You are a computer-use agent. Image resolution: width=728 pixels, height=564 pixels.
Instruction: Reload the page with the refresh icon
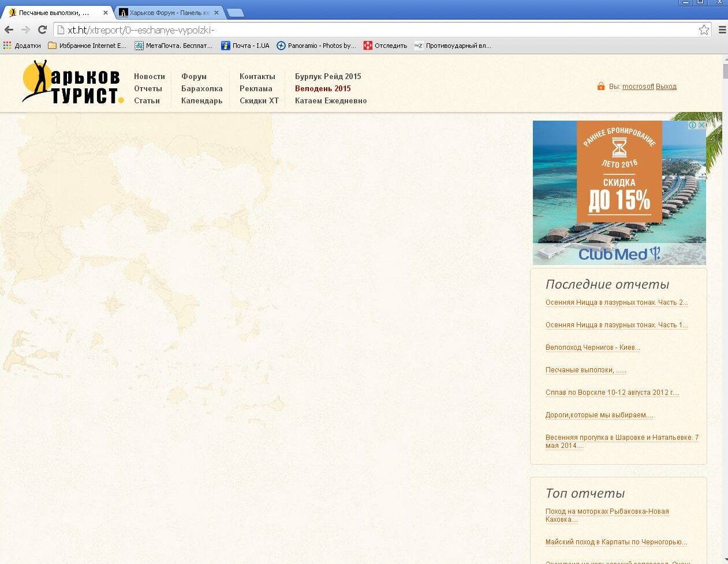tap(42, 30)
